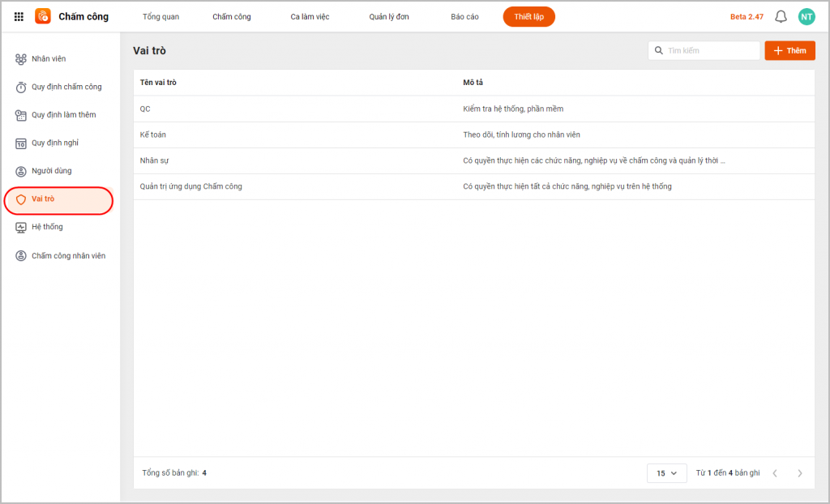Click the Chấm công app logo
This screenshot has width=830, height=504.
(43, 16)
